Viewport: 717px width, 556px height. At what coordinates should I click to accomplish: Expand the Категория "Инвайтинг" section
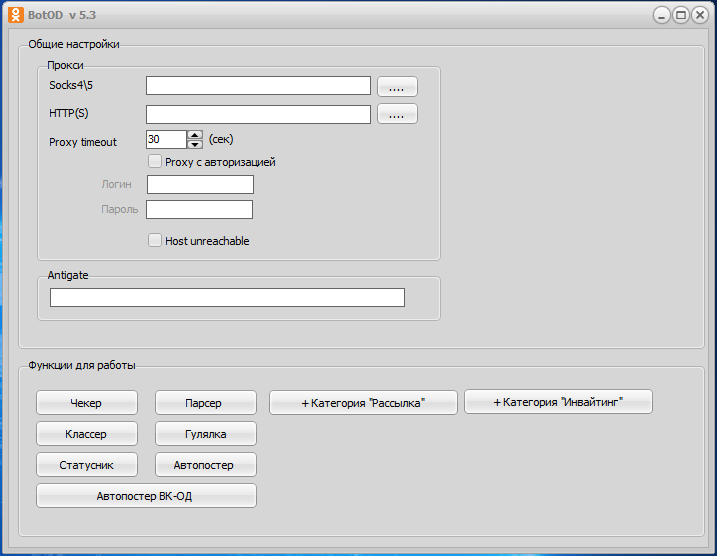coord(558,402)
